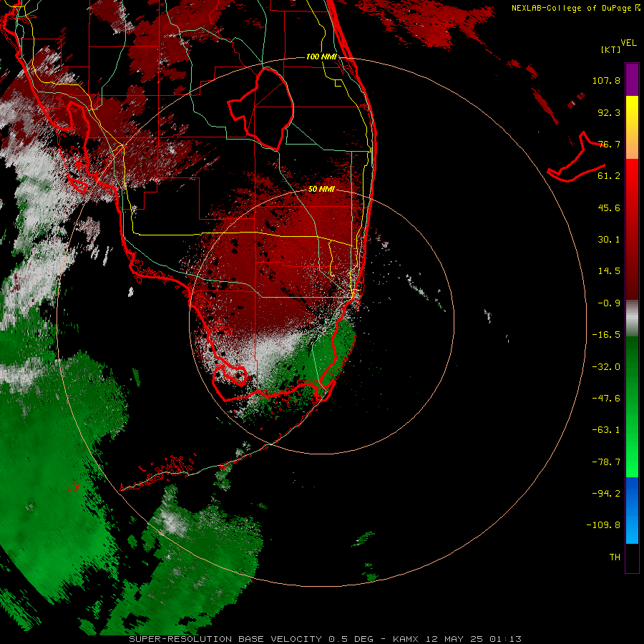Viewport: 644px width, 644px height.
Task: Click the -94.2 velocity scale value
Action: point(606,493)
